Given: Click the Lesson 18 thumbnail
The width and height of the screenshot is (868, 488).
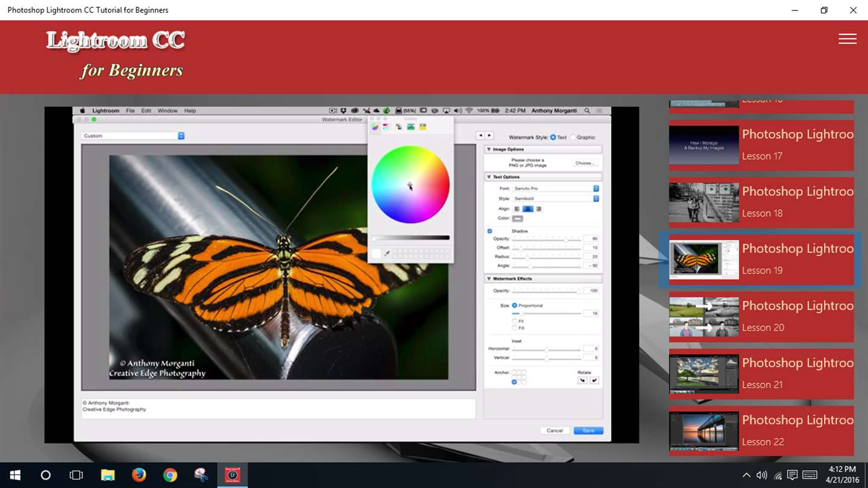Looking at the screenshot, I should click(x=704, y=202).
